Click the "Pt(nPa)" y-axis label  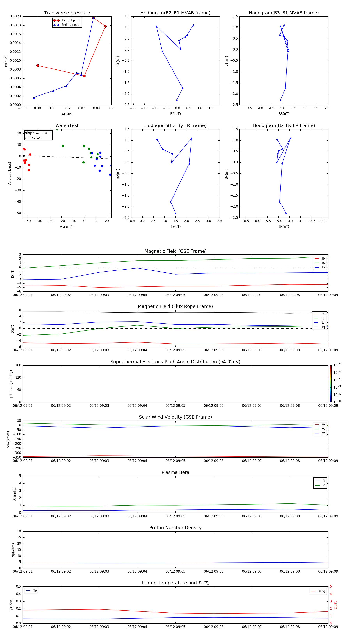click(6, 61)
